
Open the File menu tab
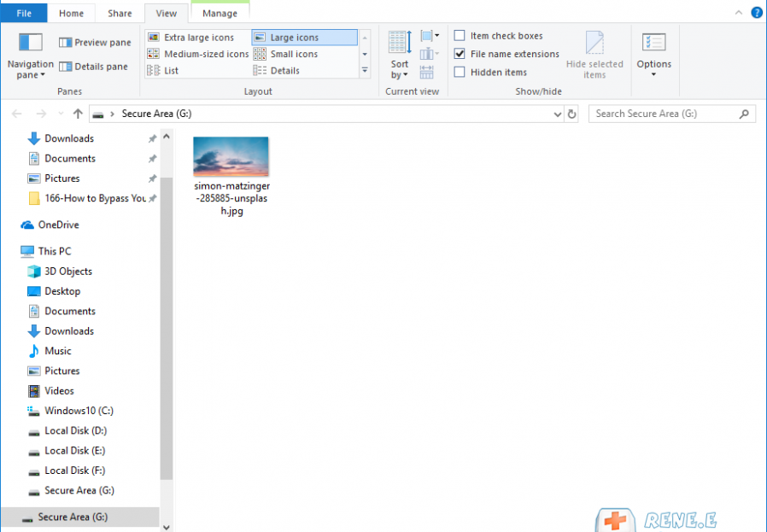click(24, 14)
